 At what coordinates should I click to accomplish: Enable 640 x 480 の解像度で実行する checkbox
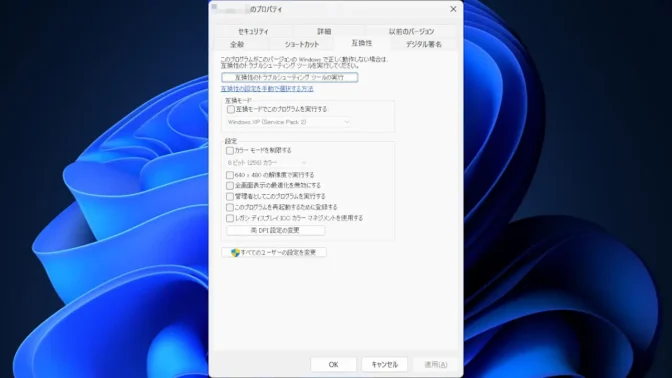pos(230,175)
